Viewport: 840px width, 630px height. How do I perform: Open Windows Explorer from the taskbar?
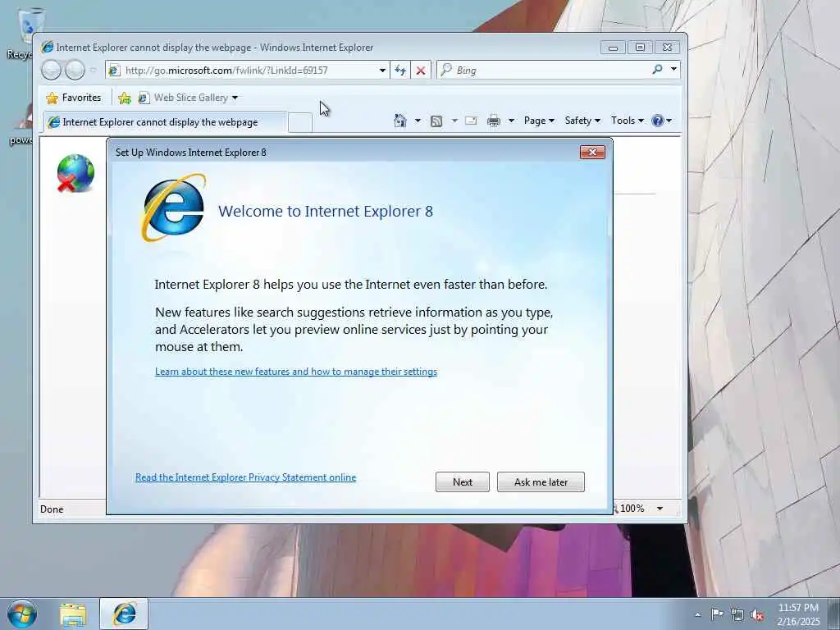73,614
